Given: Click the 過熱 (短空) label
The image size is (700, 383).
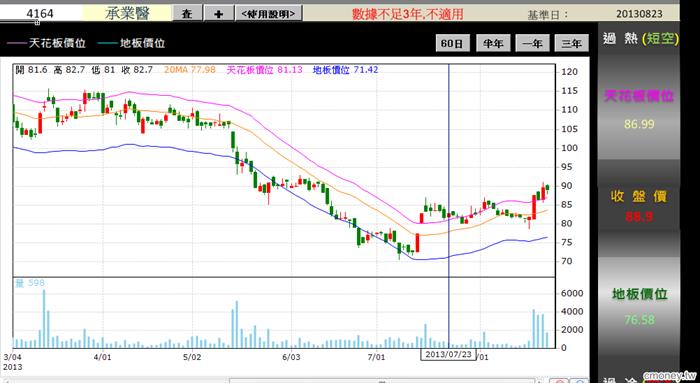Looking at the screenshot, I should click(x=641, y=39).
